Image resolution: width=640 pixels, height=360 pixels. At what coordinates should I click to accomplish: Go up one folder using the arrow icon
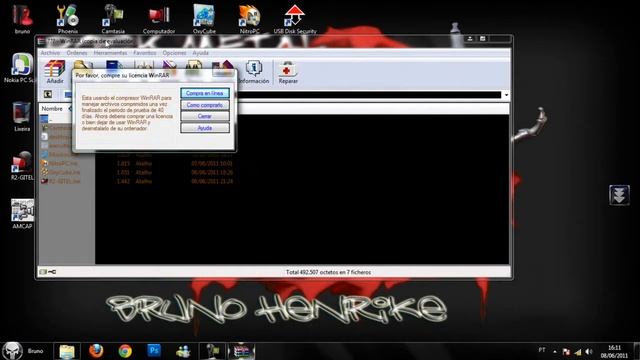pyautogui.click(x=48, y=94)
